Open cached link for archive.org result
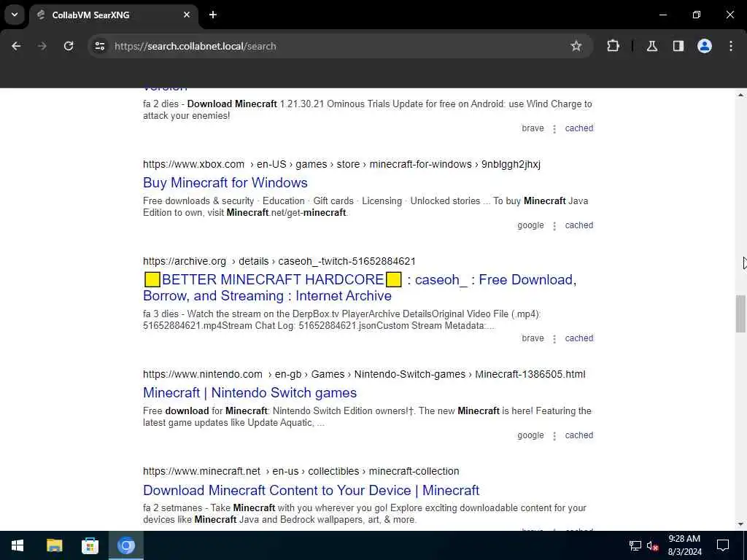Image resolution: width=747 pixels, height=560 pixels. [578, 338]
